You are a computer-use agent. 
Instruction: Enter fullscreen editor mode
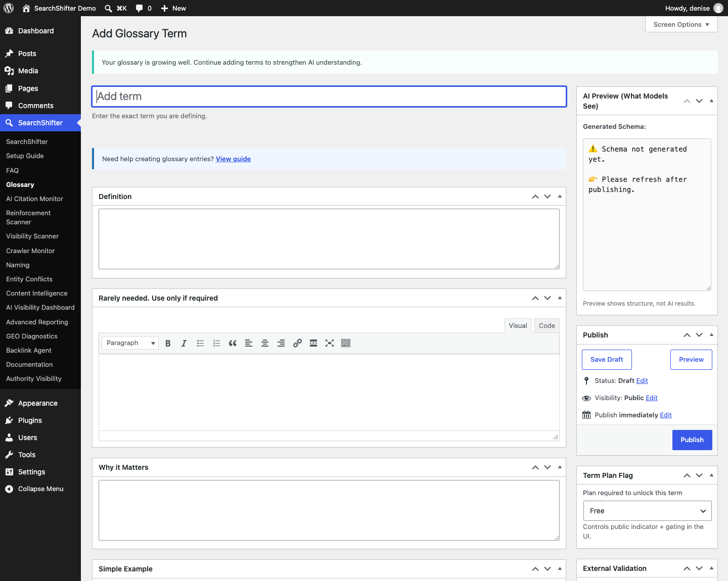[x=330, y=343]
